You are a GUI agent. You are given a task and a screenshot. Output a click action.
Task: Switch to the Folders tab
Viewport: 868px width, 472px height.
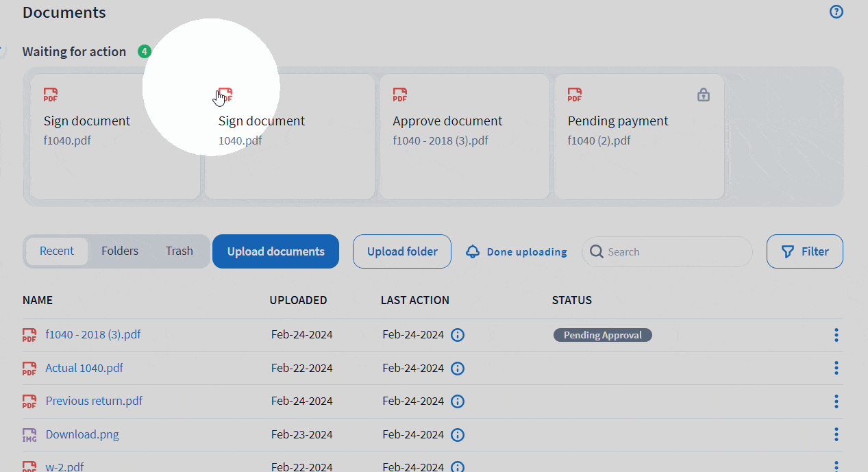click(120, 251)
